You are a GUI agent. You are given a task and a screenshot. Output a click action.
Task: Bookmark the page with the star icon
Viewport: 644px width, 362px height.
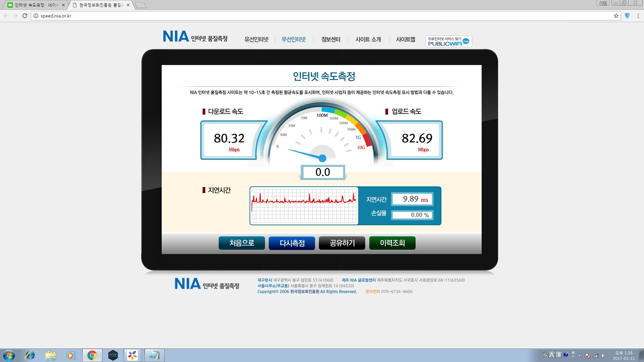[616, 16]
